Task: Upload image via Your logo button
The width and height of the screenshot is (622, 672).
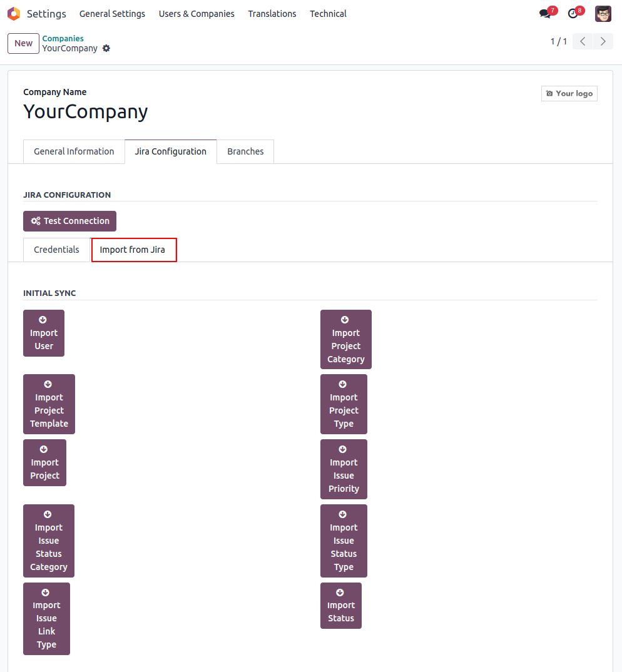Action: tap(569, 93)
